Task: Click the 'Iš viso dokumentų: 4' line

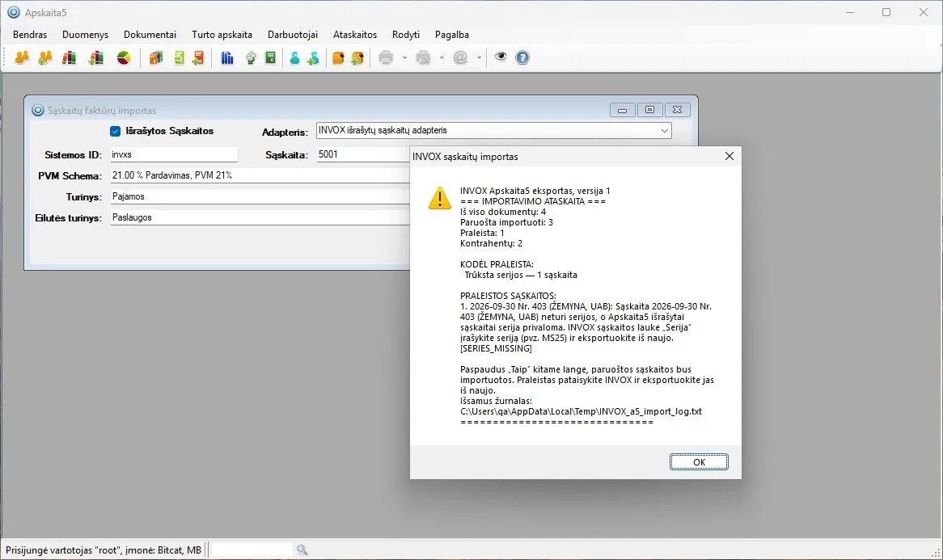Action: coord(503,212)
